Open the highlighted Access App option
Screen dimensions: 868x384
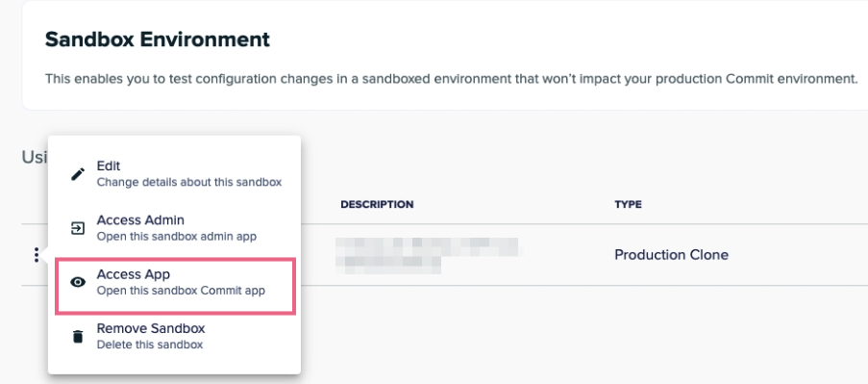tap(175, 286)
